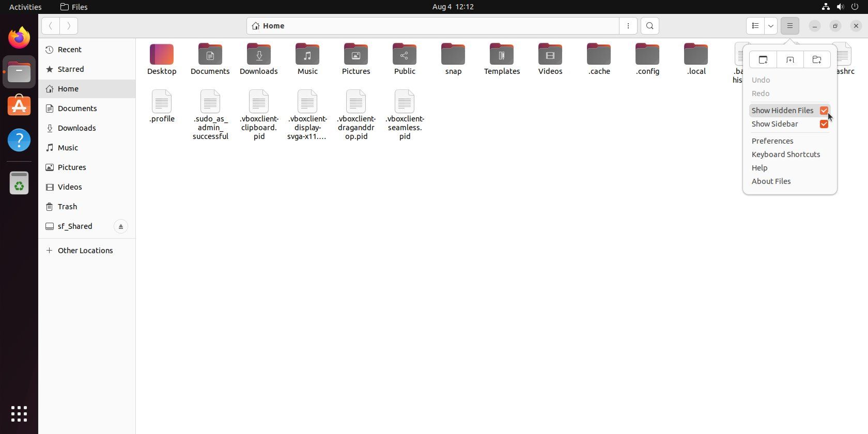
Task: Select the .vboxclient-draganddrop.pid file
Action: point(356,115)
